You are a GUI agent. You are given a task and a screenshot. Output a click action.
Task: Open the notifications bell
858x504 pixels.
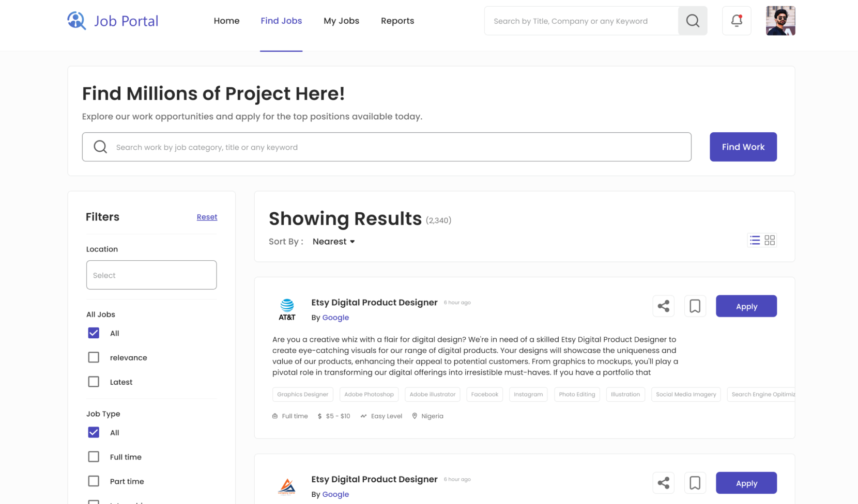pos(736,21)
